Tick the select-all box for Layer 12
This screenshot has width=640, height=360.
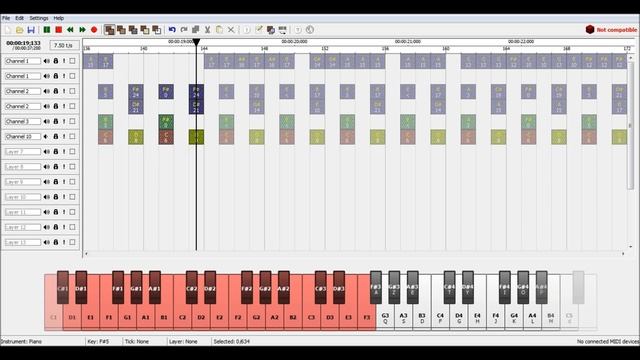72,227
